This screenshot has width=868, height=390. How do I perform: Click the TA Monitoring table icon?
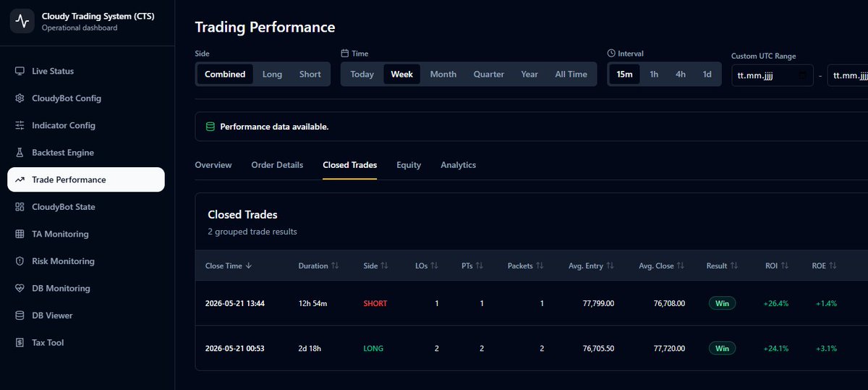click(20, 234)
